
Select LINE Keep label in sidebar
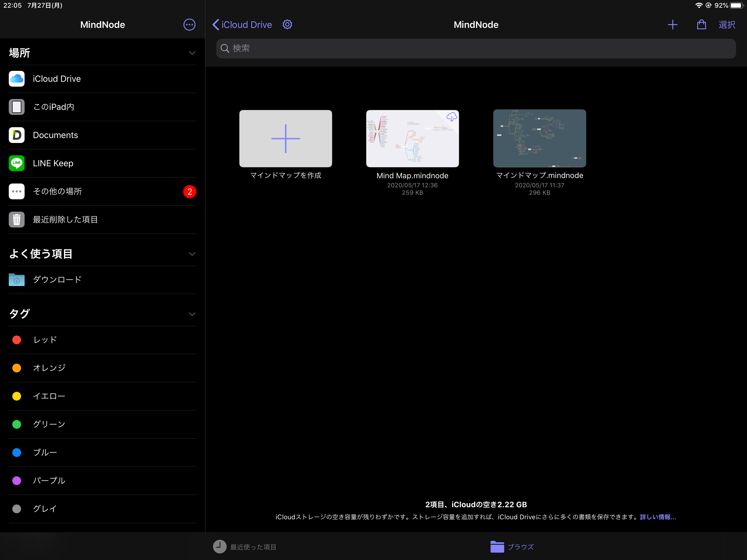[x=53, y=163]
